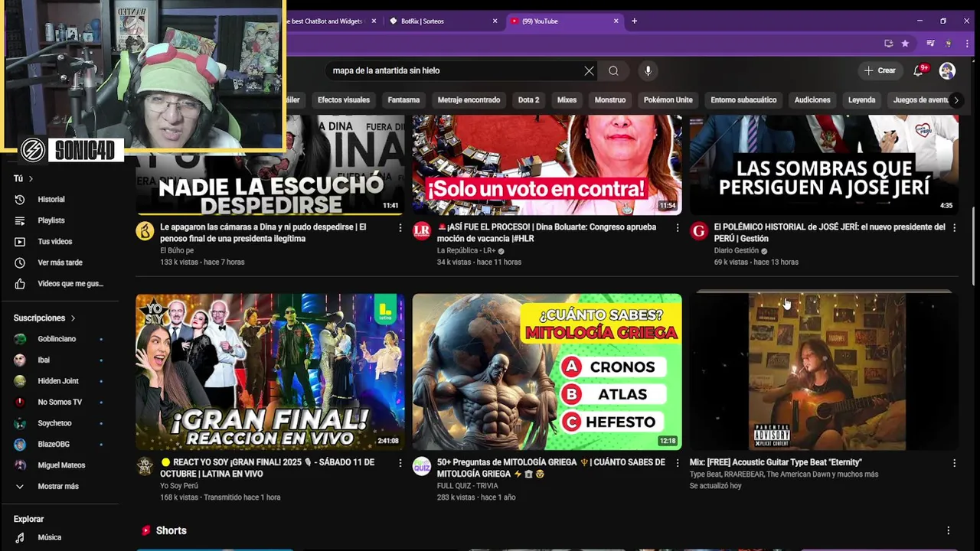Open the '¡Solo un voto en contra!' thumbnail
Viewport: 980px width, 551px height.
(547, 165)
